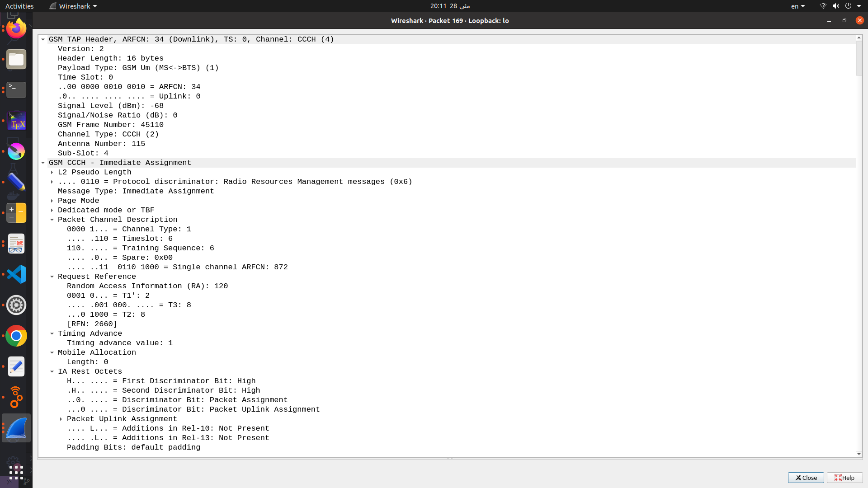
Task: Show applications grid in dock
Action: coord(16,472)
